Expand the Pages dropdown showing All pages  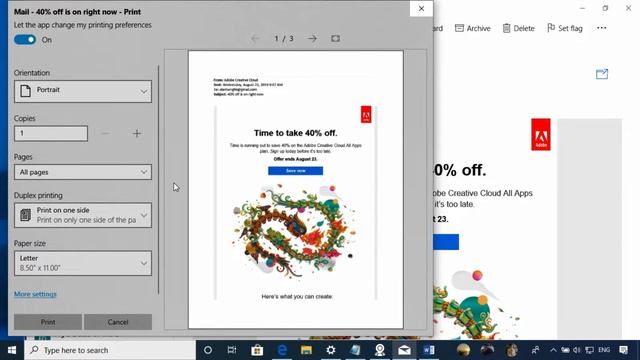tap(83, 172)
